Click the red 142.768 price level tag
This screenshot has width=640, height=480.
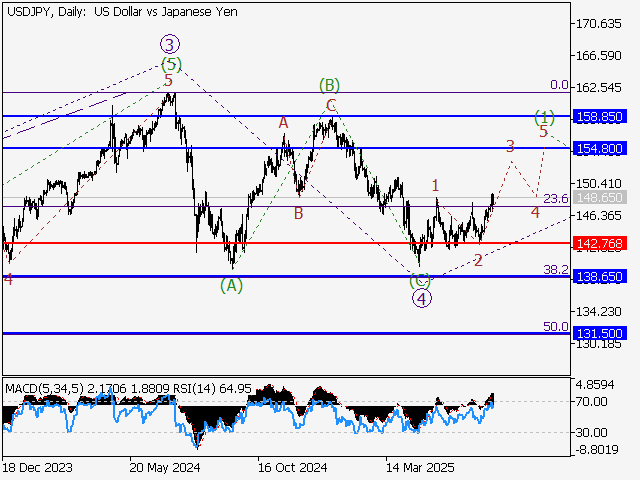tap(602, 243)
